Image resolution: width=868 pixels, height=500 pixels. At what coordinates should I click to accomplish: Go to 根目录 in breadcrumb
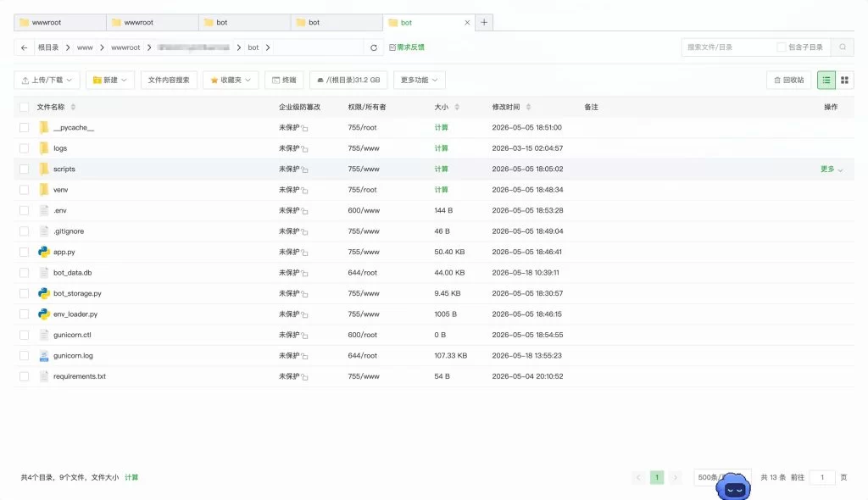(x=48, y=47)
